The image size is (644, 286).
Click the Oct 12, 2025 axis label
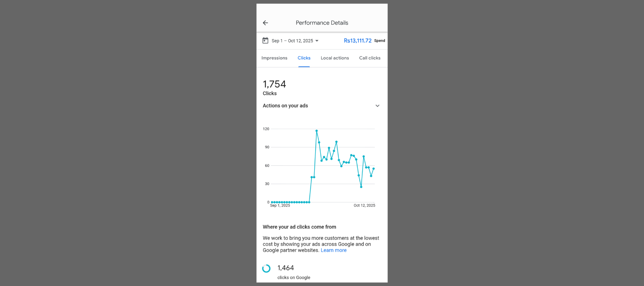364,206
